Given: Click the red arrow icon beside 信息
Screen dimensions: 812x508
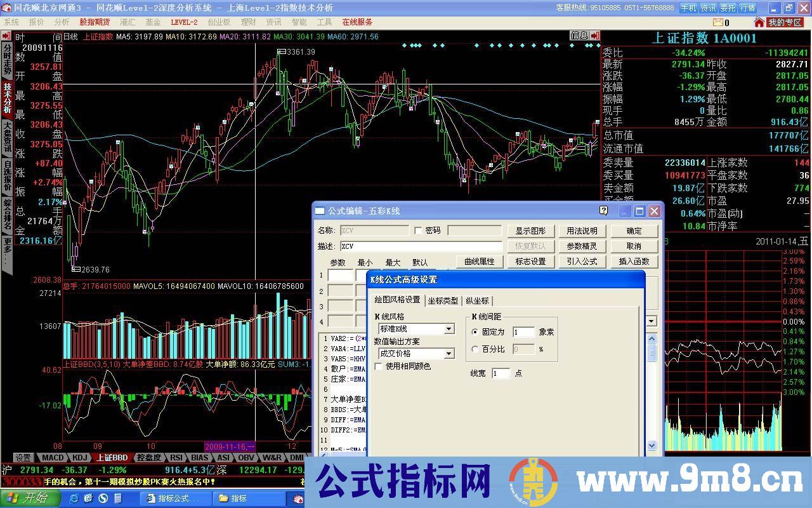Looking at the screenshot, I should click(595, 36).
